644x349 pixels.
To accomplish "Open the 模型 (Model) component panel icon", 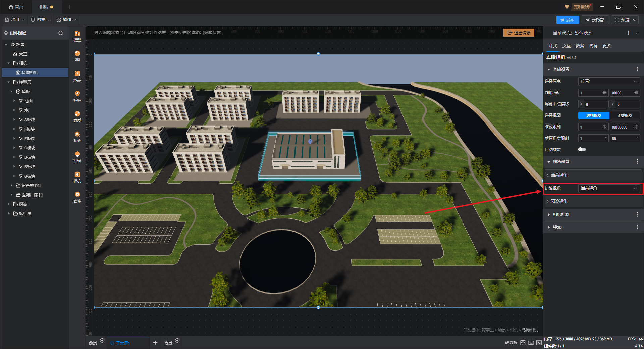I will pyautogui.click(x=77, y=35).
